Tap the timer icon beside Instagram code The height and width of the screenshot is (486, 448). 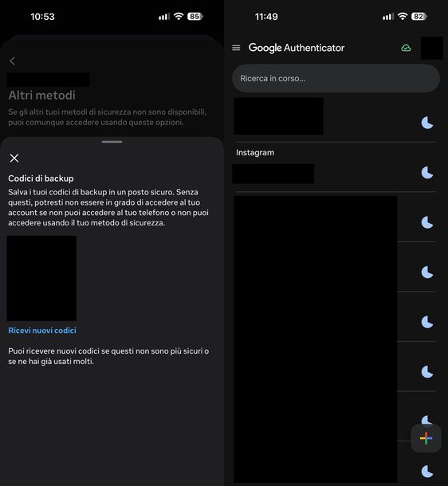427,173
